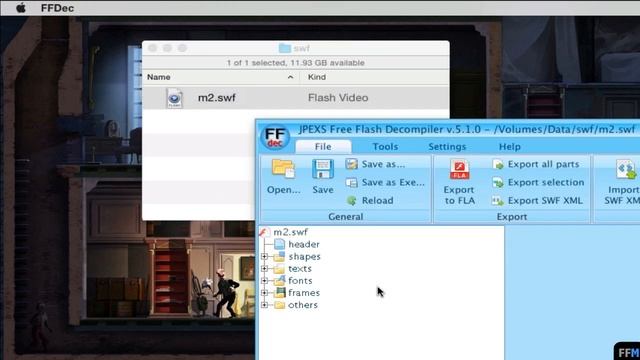
Task: Click the General group label
Action: tap(345, 217)
